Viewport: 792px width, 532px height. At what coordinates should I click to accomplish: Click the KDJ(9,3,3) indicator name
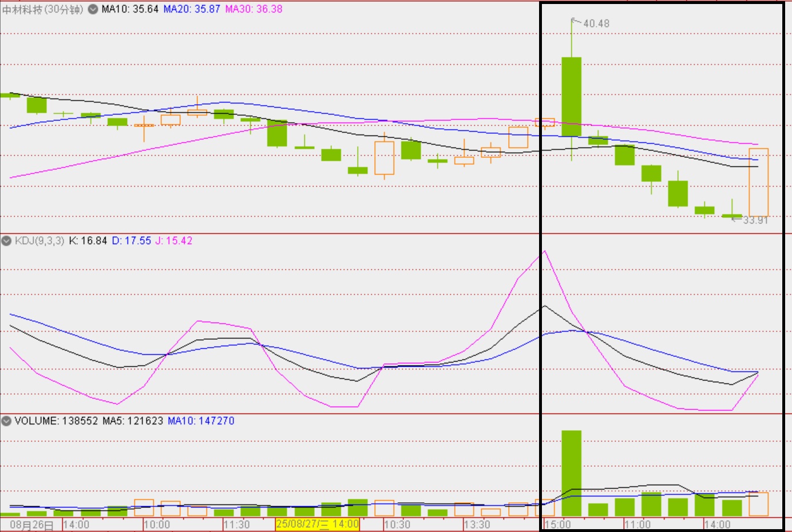click(x=39, y=241)
